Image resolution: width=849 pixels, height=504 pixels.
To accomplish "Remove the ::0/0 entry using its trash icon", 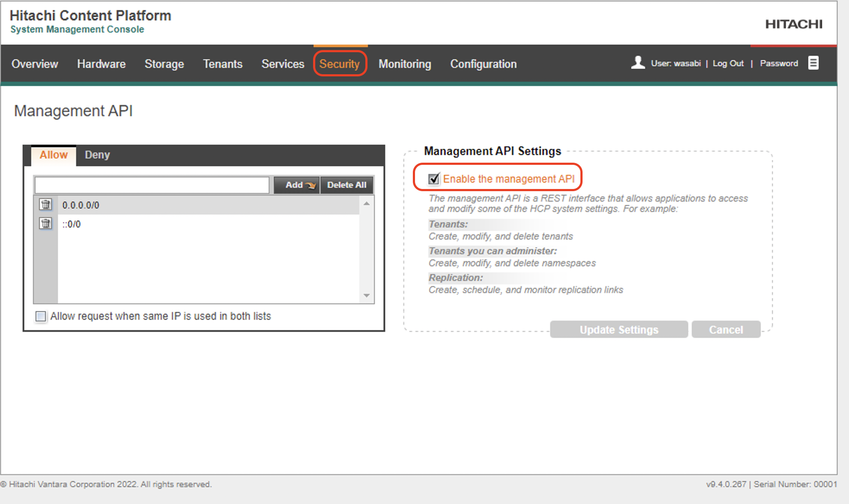I will [45, 223].
